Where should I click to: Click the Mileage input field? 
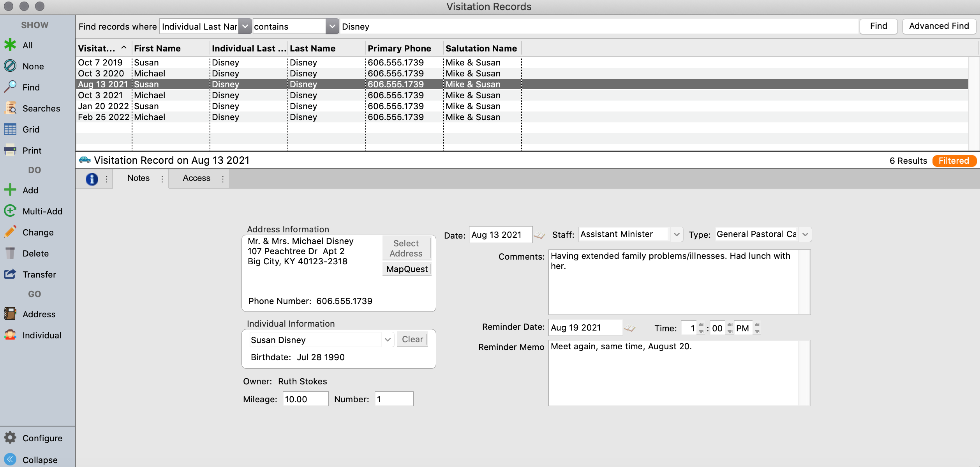tap(305, 399)
